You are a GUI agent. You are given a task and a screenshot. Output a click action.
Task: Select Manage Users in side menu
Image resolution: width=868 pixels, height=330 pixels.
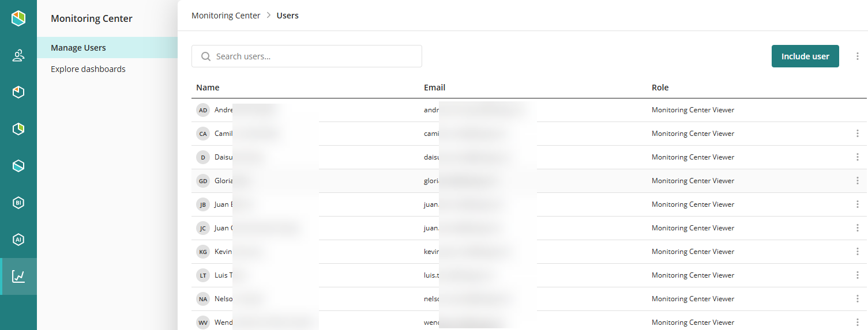[107, 48]
